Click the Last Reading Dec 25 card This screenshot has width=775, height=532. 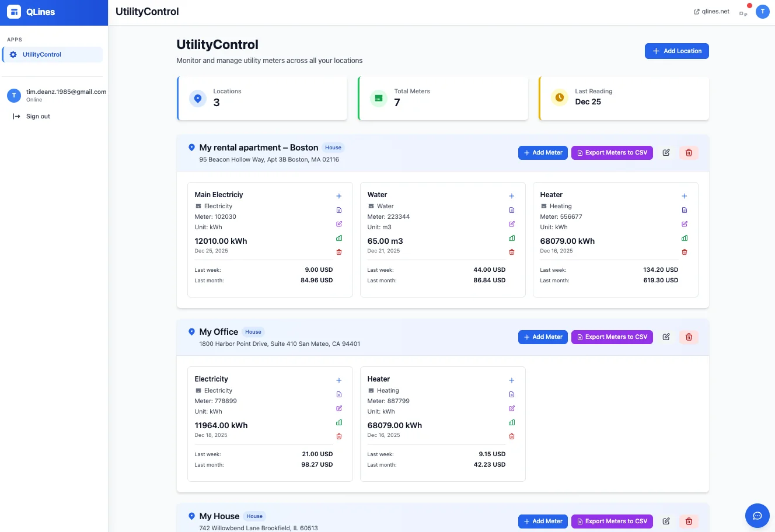click(x=624, y=99)
